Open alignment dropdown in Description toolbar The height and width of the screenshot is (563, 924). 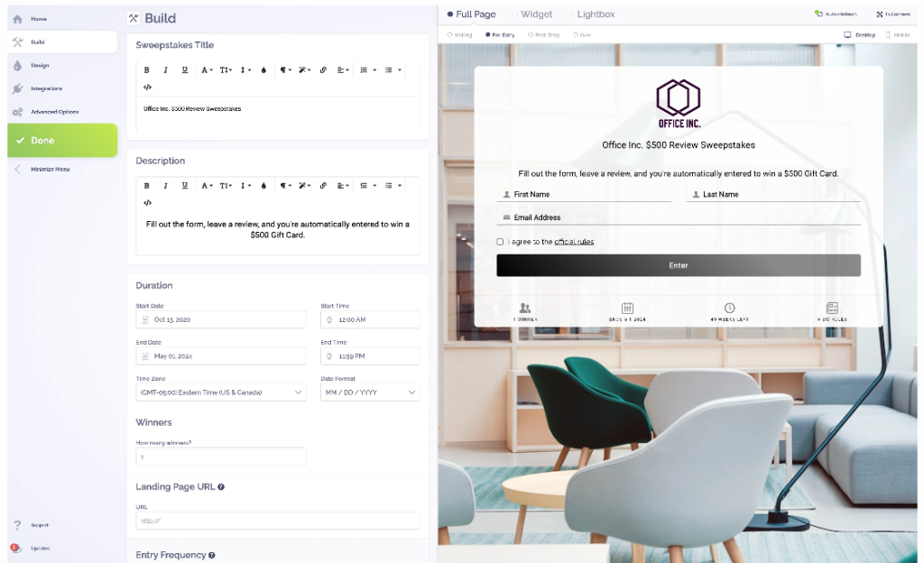click(343, 186)
